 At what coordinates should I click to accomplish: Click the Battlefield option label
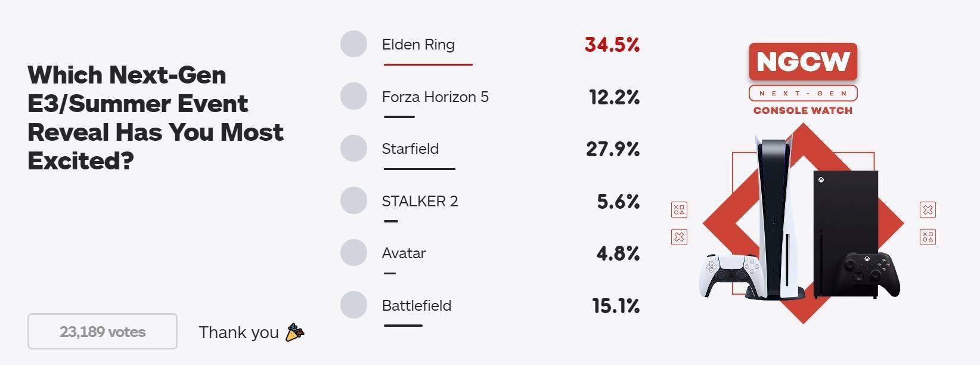click(417, 305)
